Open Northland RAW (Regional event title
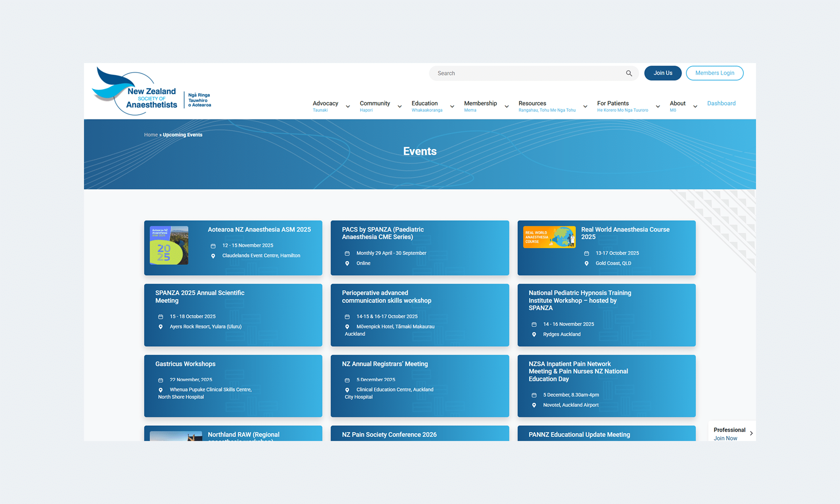This screenshot has width=840, height=504. click(243, 436)
